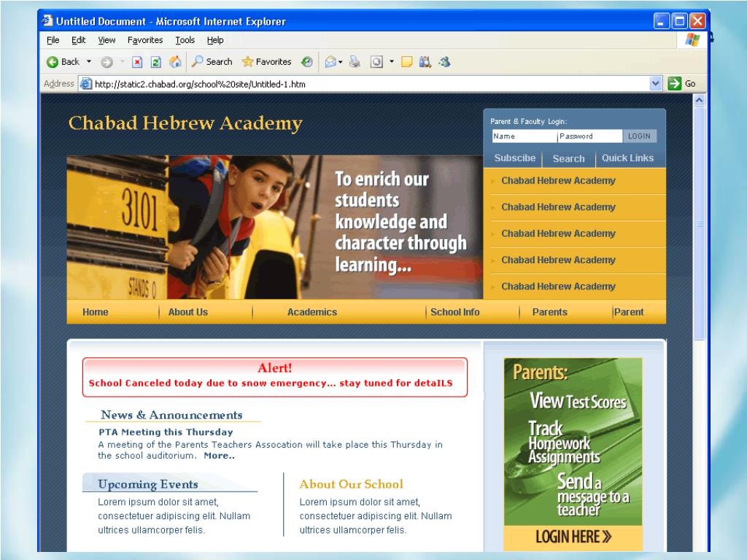Click LOGIN HERE on parents banner
Screen dimensions: 747x560
pos(573,537)
